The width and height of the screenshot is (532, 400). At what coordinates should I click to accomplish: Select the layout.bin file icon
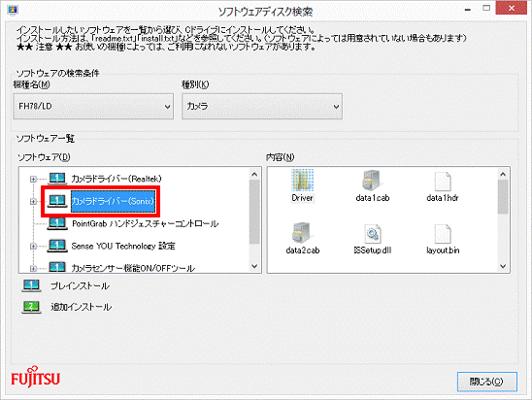coord(443,233)
